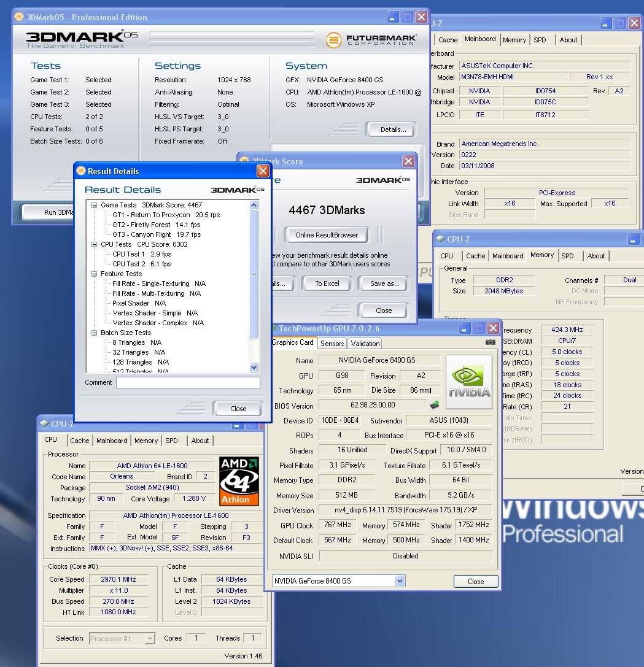Collapse the Game Tests tree node
The width and height of the screenshot is (644, 667).
tap(94, 205)
